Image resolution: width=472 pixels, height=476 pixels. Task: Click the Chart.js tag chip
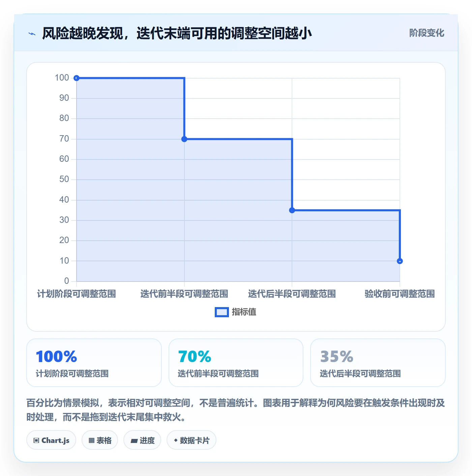coord(51,440)
